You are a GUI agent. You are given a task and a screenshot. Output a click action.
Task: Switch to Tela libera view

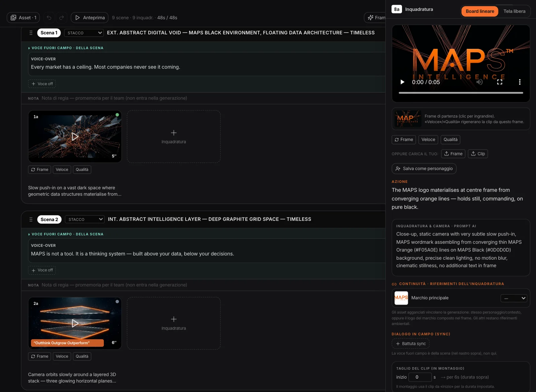514,11
